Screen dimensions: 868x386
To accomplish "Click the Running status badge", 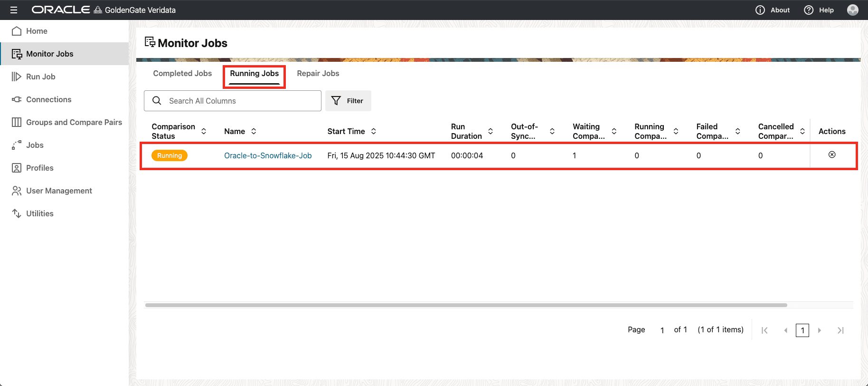I will click(170, 155).
